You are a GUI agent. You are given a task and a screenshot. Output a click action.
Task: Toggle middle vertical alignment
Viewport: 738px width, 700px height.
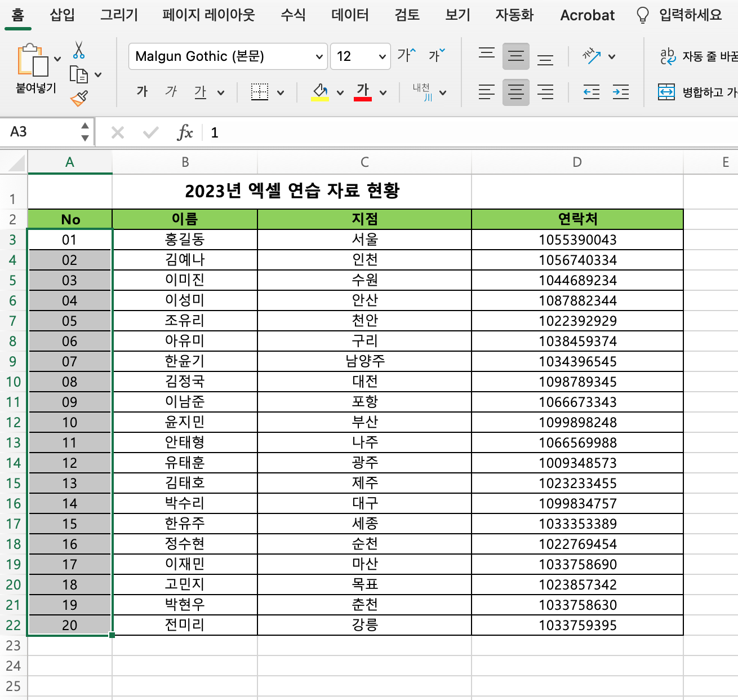[x=516, y=56]
